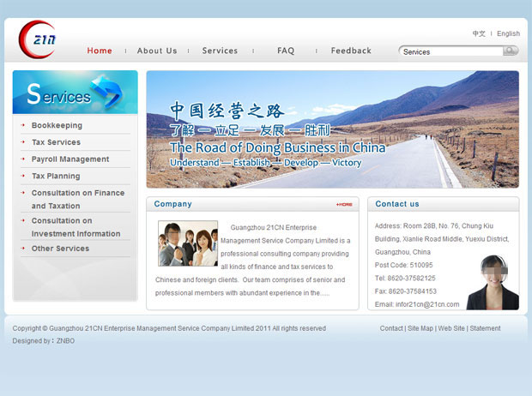
Task: Open the company team photo
Action: pyautogui.click(x=188, y=243)
